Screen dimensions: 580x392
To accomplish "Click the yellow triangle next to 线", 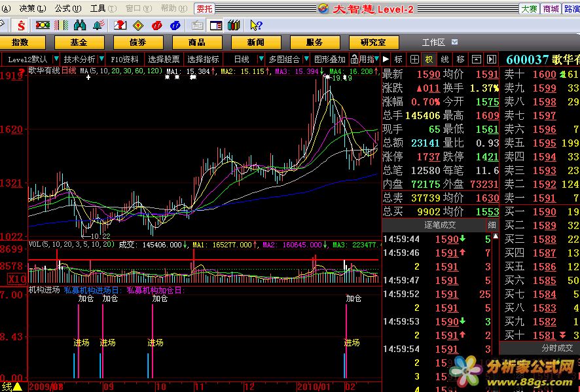I will 17,387.
